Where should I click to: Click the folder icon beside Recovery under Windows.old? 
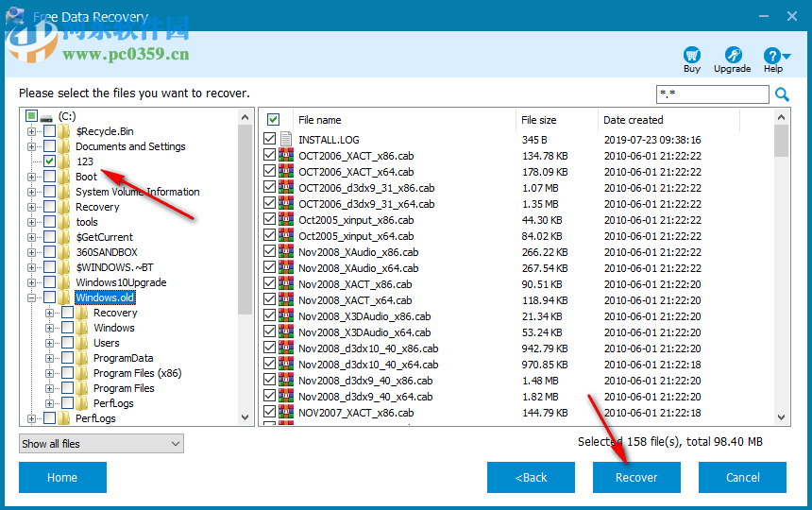click(81, 313)
